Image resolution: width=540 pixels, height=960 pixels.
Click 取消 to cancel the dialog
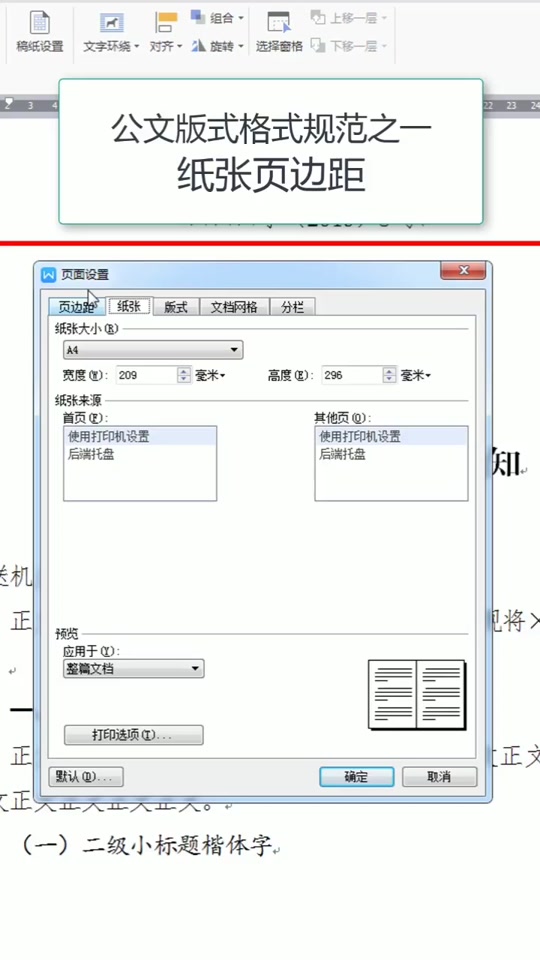(x=439, y=777)
